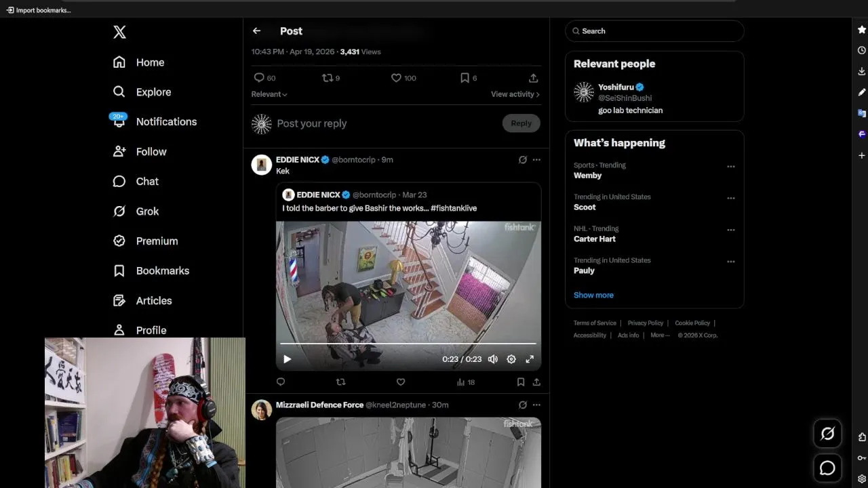Open Carter Hart trending topic
Image resolution: width=868 pixels, height=488 pixels.
[x=595, y=239]
